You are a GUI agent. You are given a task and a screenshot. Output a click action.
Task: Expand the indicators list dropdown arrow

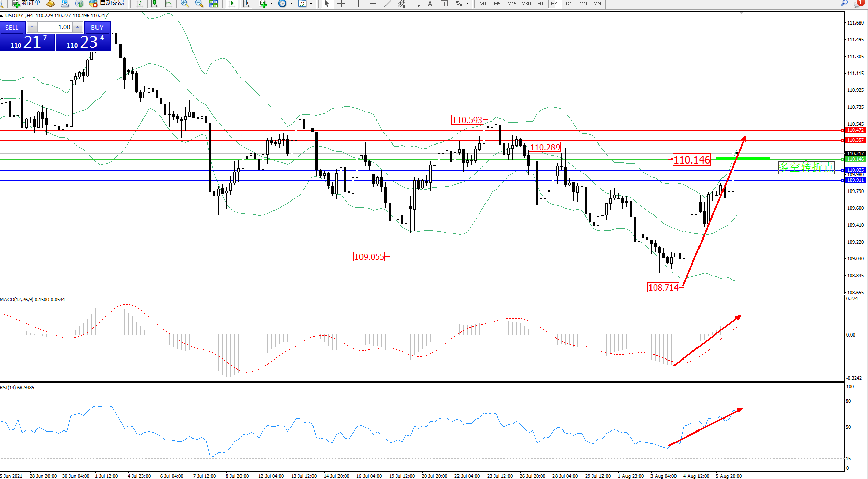click(271, 4)
